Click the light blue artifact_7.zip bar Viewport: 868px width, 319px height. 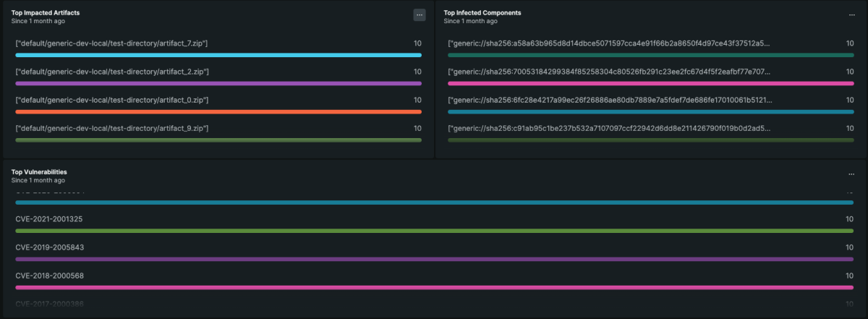(x=218, y=55)
